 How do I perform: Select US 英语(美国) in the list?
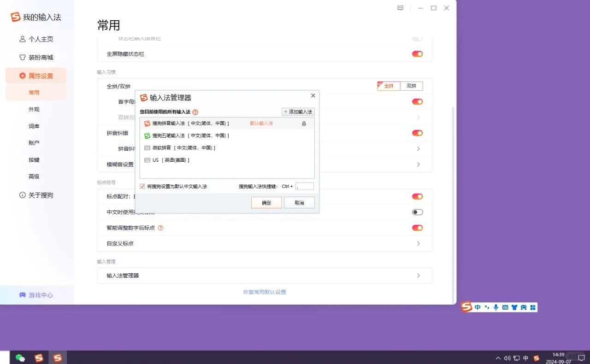(227, 160)
